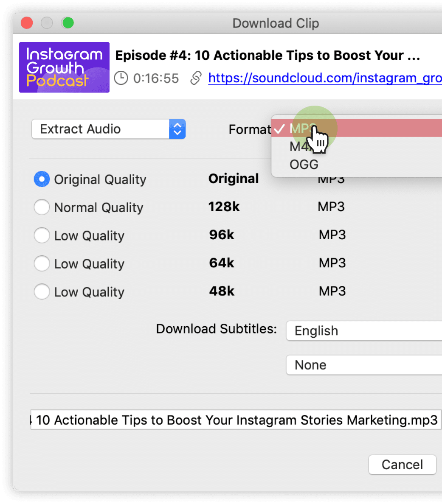
Task: Click the 48k bitrate value
Action: [222, 291]
